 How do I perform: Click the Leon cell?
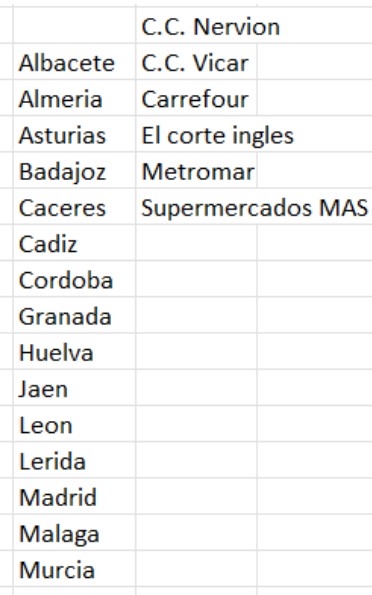coord(74,424)
